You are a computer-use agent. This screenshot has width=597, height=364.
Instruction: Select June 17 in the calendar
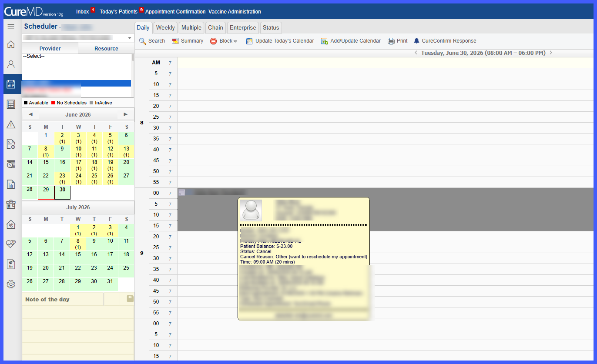tap(78, 165)
